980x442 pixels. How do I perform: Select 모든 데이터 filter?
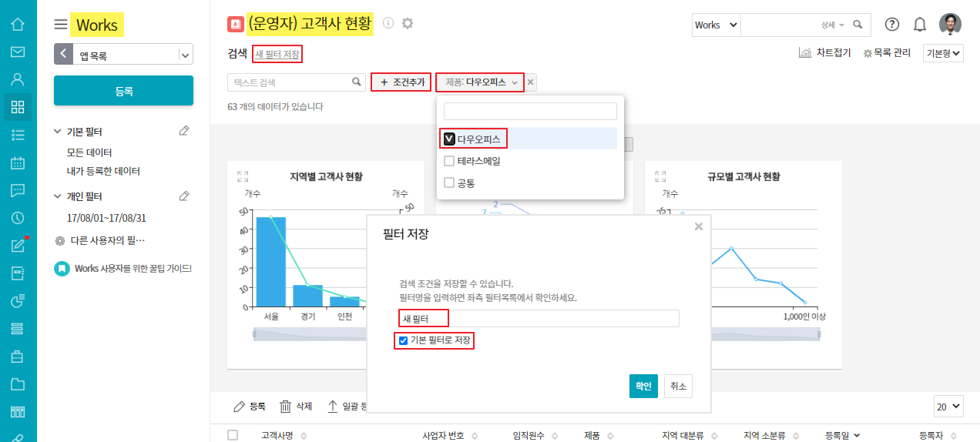(89, 152)
